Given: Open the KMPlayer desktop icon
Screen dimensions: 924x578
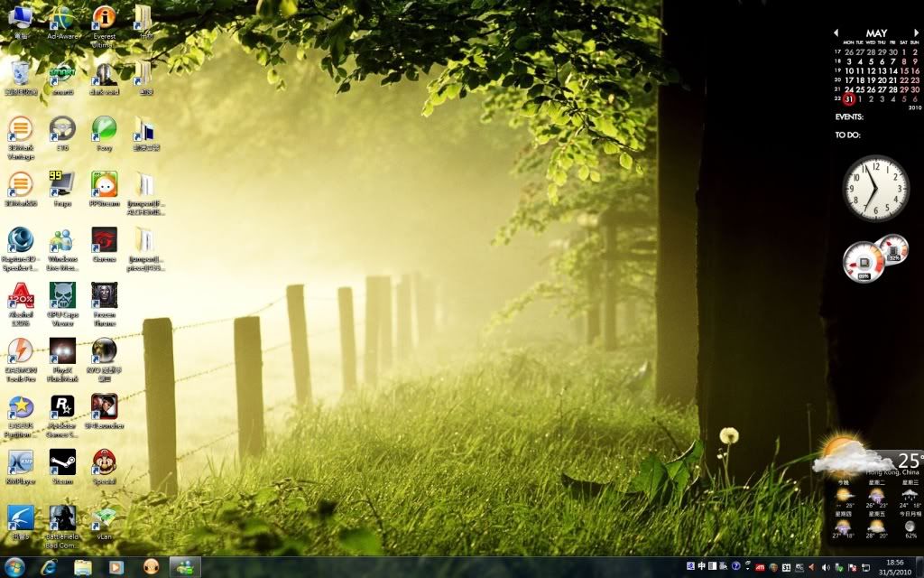Looking at the screenshot, I should [20, 462].
